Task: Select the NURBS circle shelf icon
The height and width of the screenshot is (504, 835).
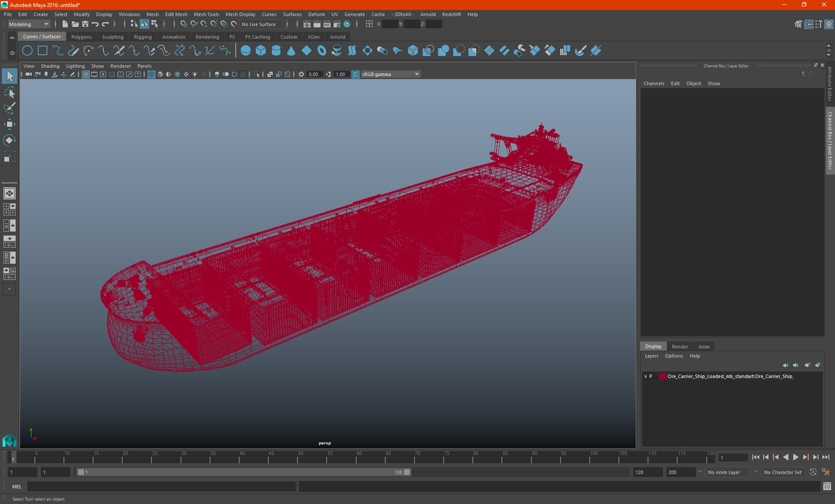Action: click(x=27, y=51)
